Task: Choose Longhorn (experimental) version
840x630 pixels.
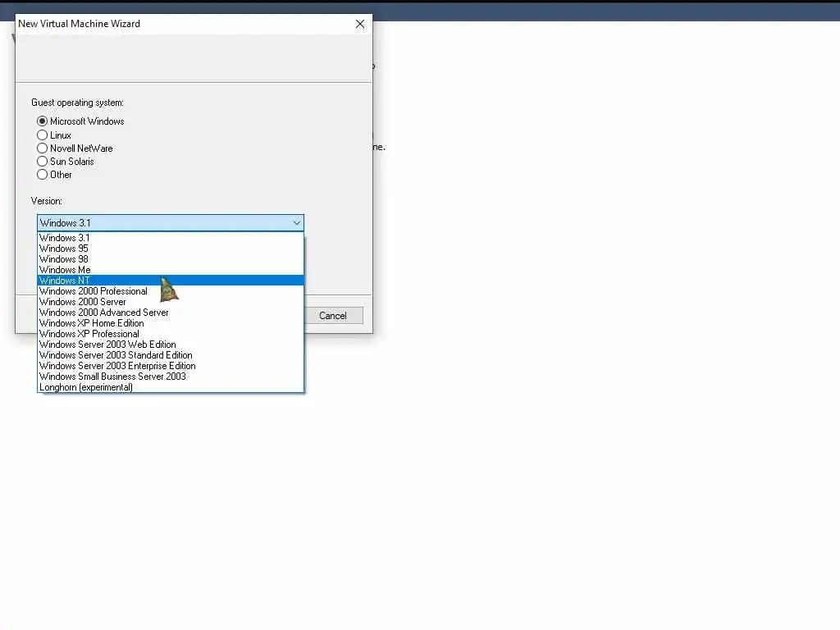Action: pos(171,387)
